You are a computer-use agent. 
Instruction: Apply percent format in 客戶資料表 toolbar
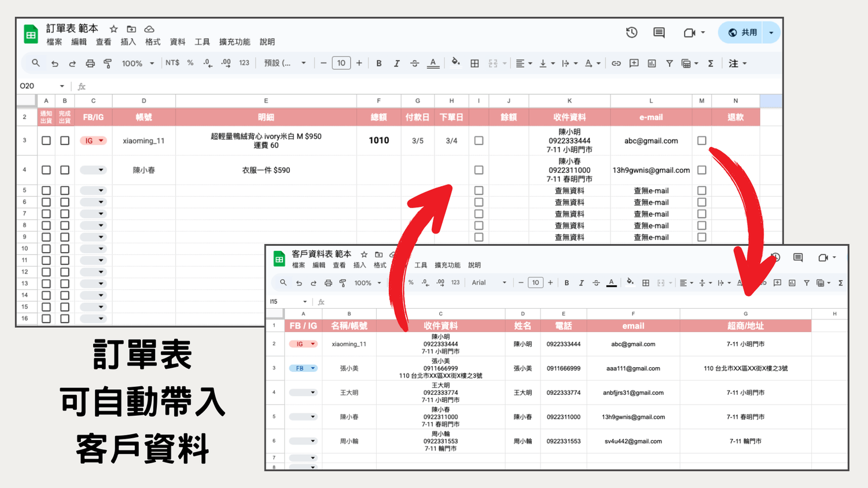(411, 283)
